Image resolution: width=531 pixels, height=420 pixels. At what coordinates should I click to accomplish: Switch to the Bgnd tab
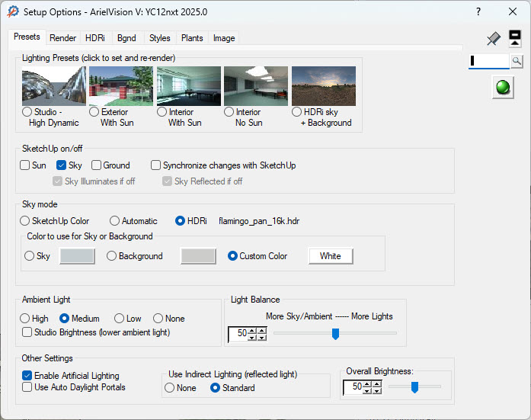(126, 38)
